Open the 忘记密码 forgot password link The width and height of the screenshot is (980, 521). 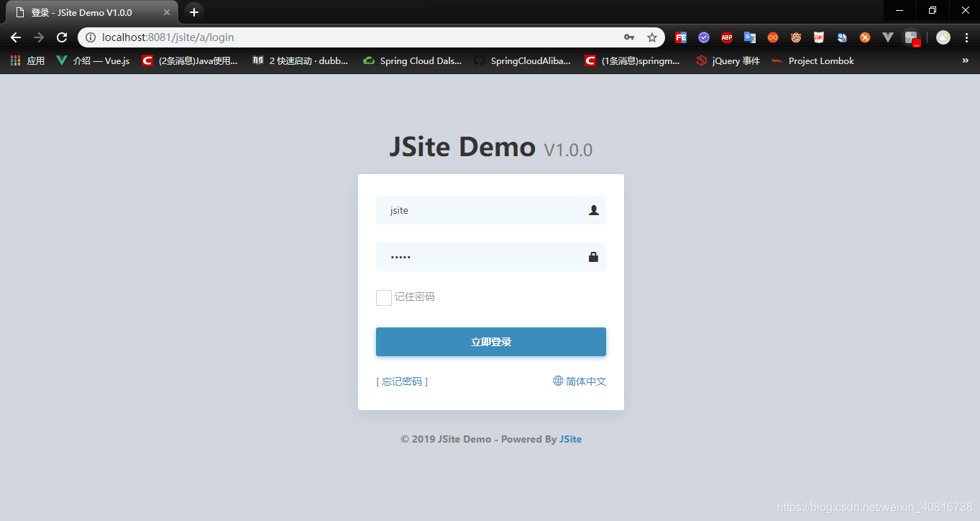402,381
